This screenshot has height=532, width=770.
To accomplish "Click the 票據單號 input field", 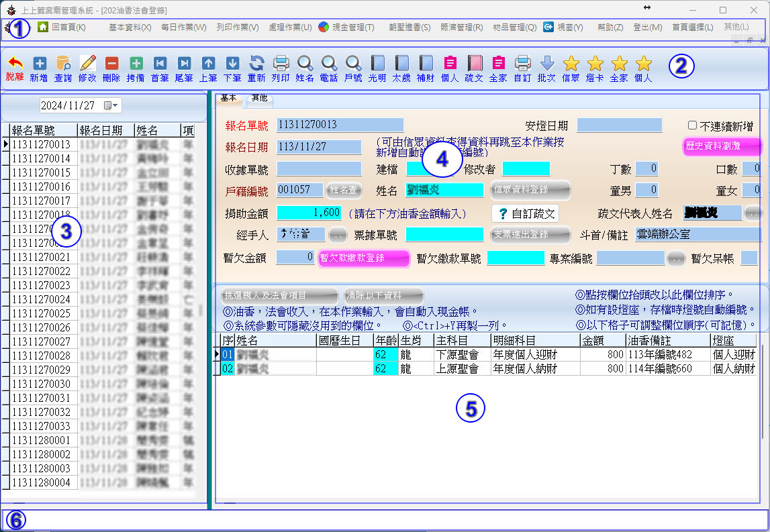I will click(x=444, y=234).
